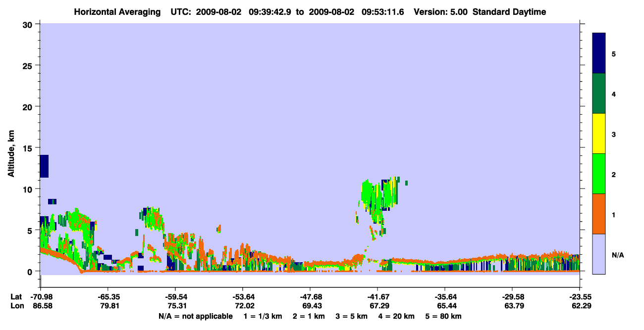The width and height of the screenshot is (644, 330).
Task: Click the lavender N/A color bar segment
Action: coord(599,254)
